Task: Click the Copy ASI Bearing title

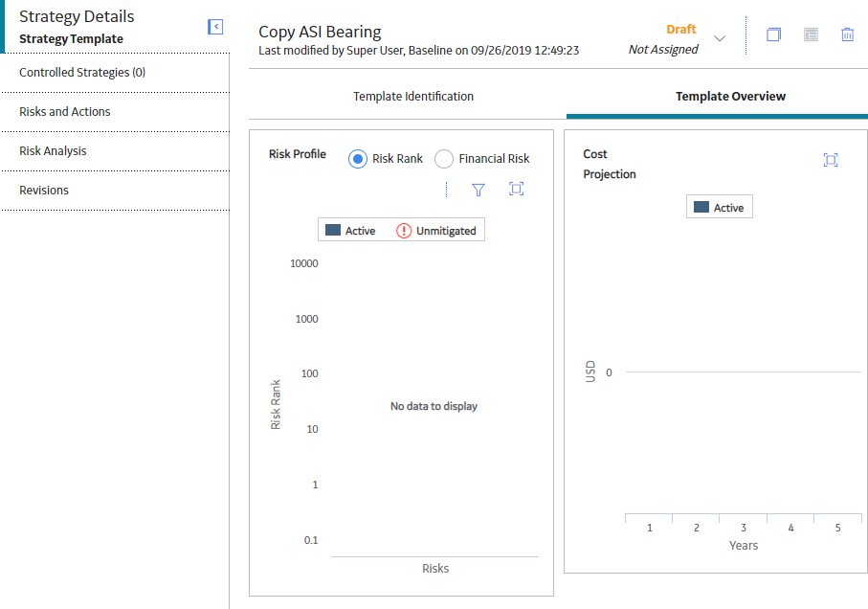Action: point(320,32)
